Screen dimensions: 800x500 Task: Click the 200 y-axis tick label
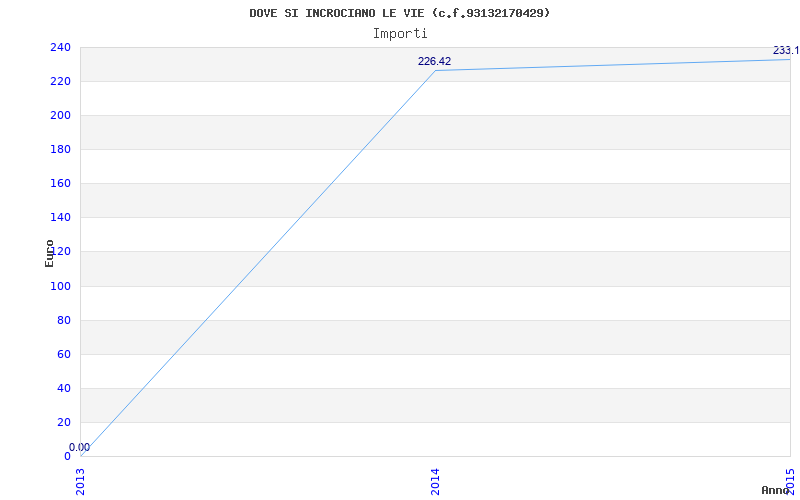60,116
